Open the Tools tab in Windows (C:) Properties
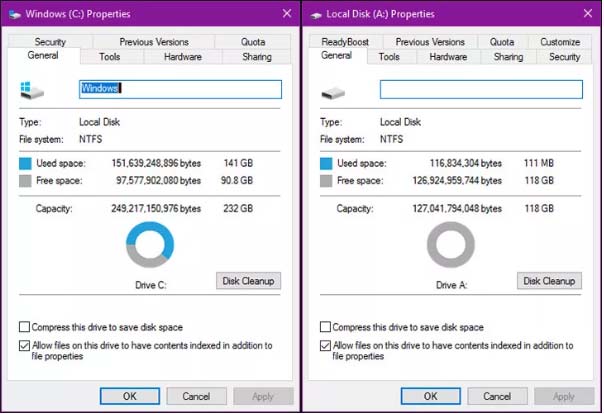This screenshot has width=604, height=414. [x=110, y=57]
